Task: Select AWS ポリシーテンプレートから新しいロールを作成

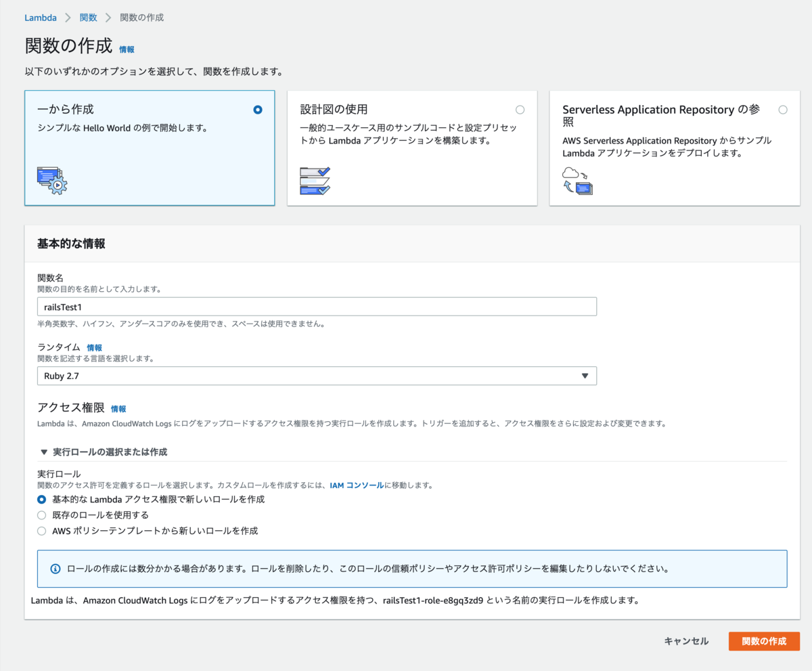Action: [42, 531]
